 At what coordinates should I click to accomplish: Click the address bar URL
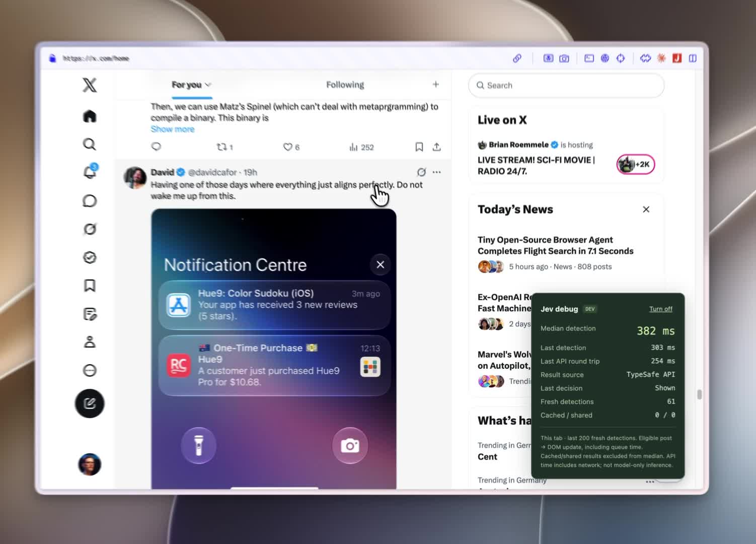coord(96,58)
